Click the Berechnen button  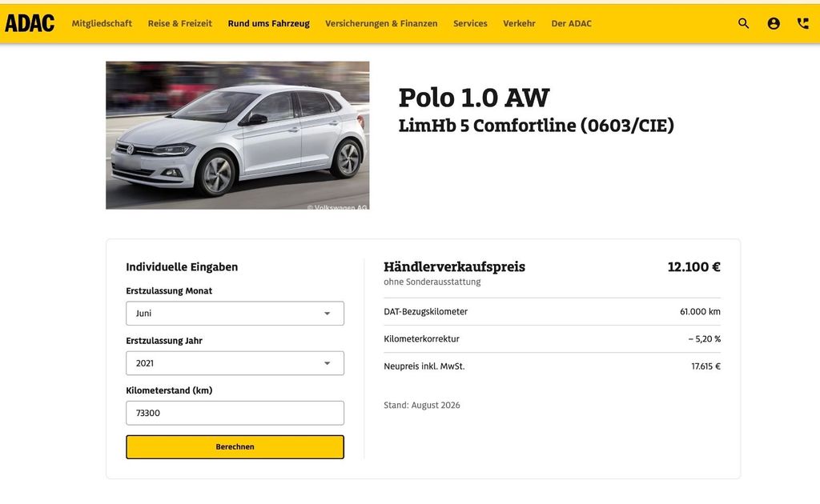tap(235, 447)
